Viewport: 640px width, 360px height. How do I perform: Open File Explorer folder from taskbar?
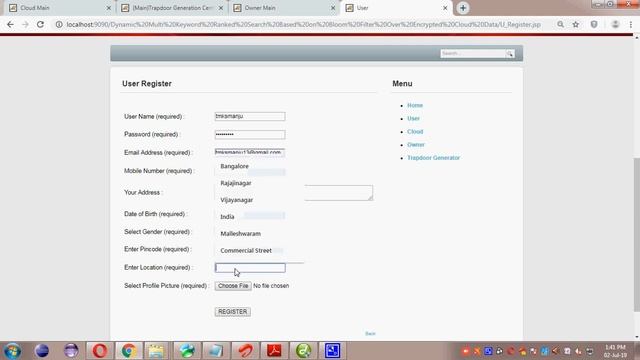point(156,351)
